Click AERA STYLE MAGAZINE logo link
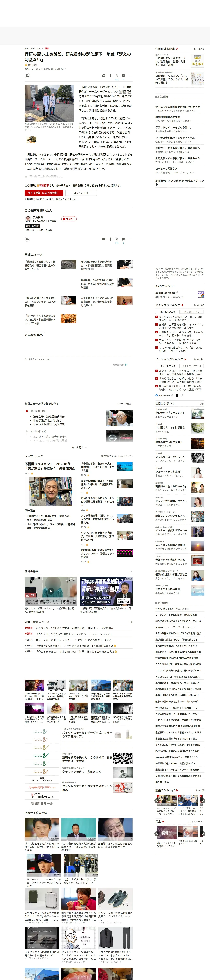210x980 pixels. (42, 780)
